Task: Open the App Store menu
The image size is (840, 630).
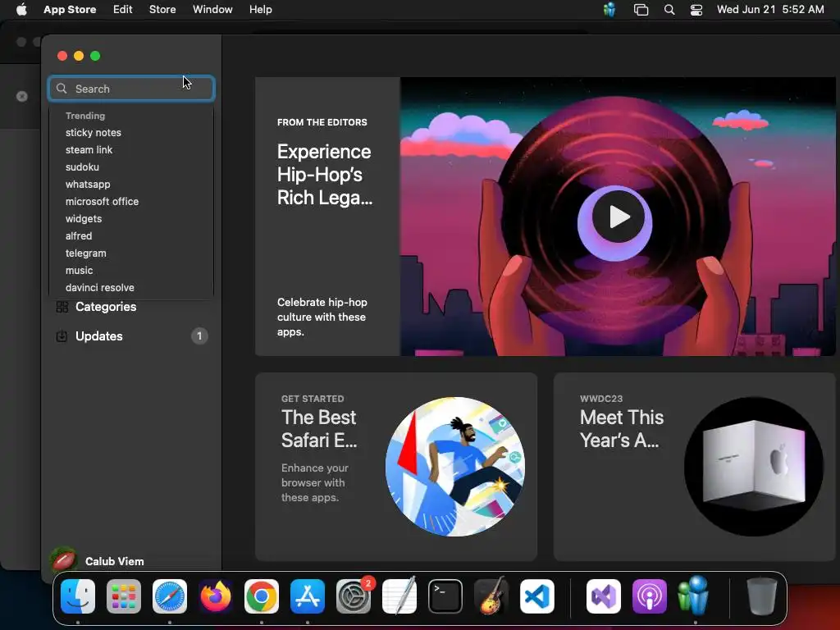Action: [x=70, y=9]
